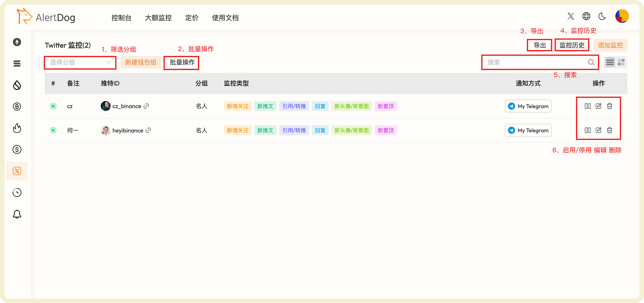
Task: Open 使用文档 documentation
Action: (225, 18)
